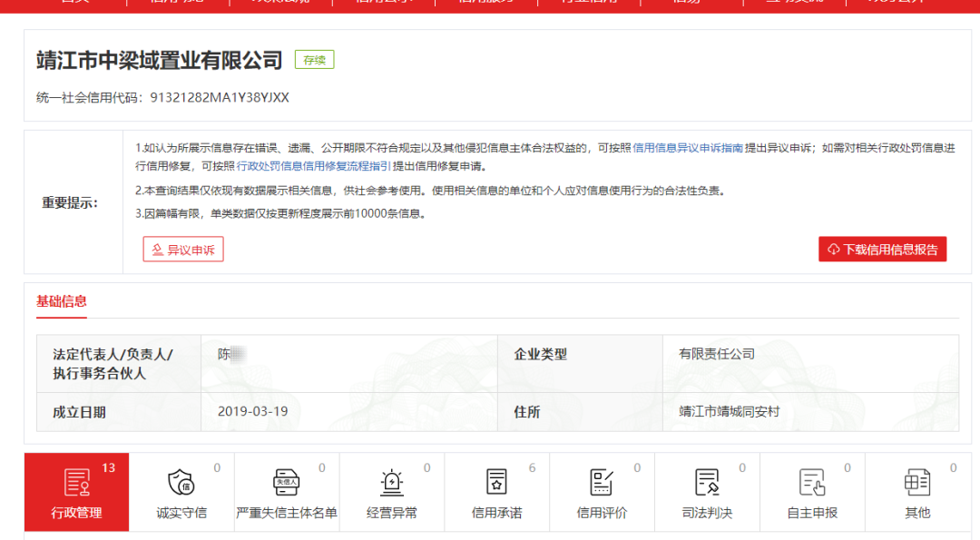Click the 法定代表人/负责人 header cell
The image size is (980, 540).
119,364
